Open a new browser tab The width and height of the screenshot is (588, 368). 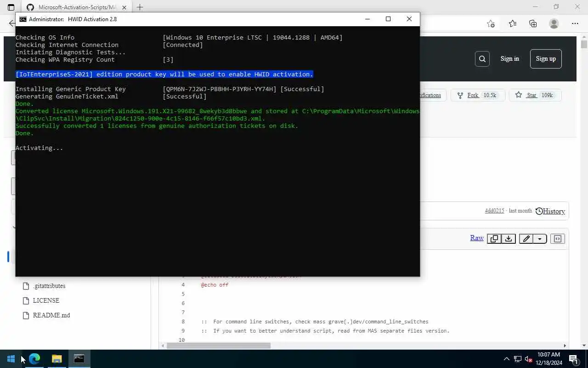click(140, 7)
